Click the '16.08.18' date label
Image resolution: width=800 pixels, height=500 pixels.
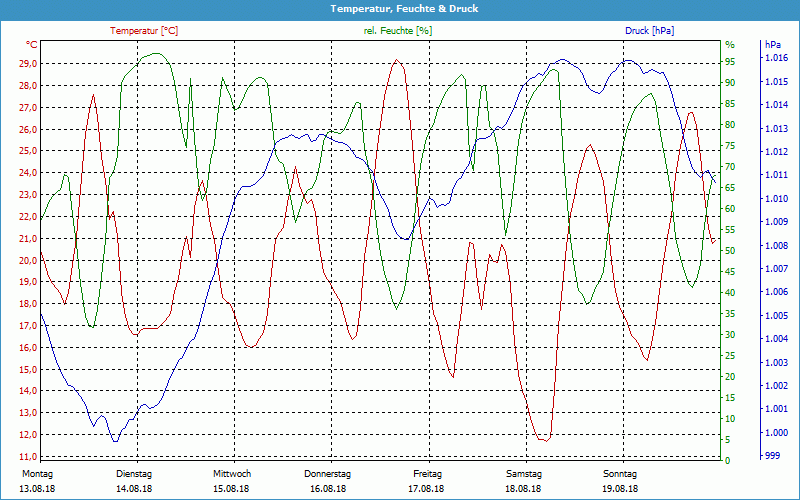pyautogui.click(x=328, y=489)
